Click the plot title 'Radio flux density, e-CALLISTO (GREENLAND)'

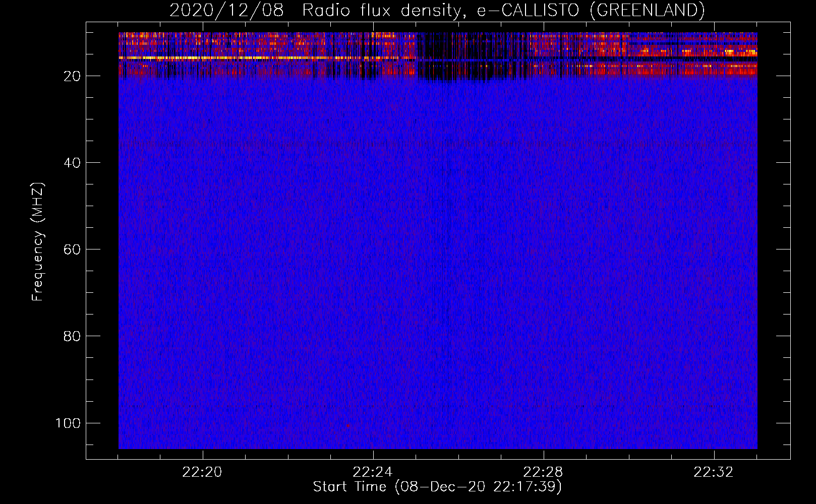tap(503, 11)
